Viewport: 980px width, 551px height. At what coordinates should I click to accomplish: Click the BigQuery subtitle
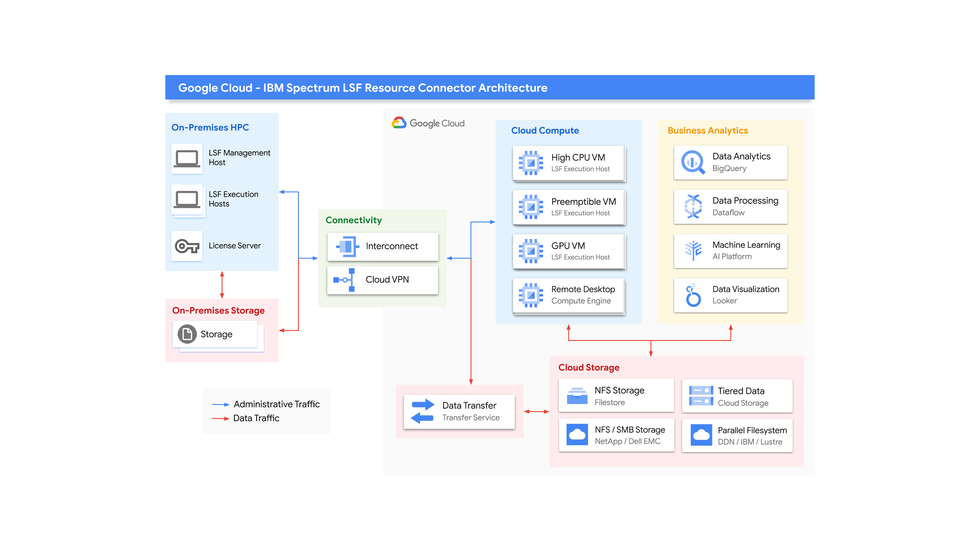[x=729, y=168]
